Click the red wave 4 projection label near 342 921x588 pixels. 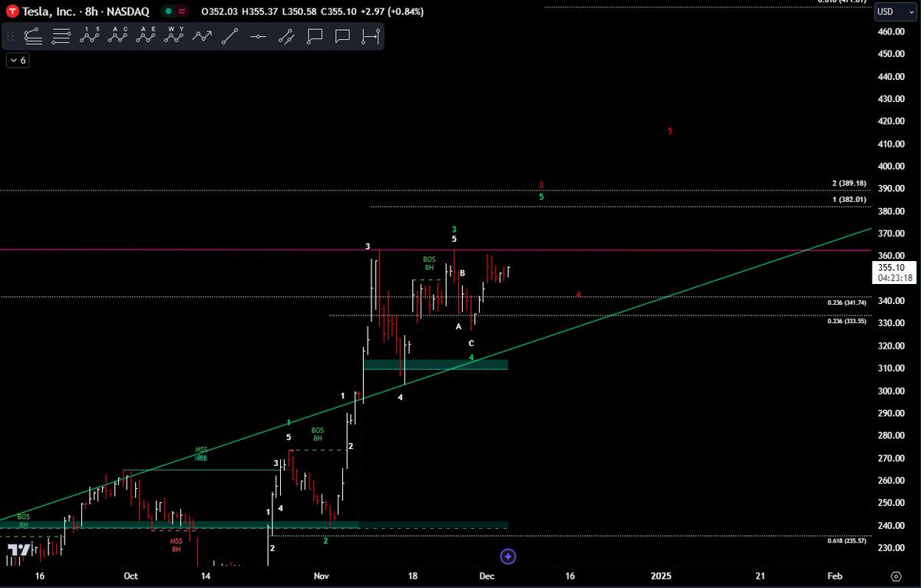pos(579,295)
